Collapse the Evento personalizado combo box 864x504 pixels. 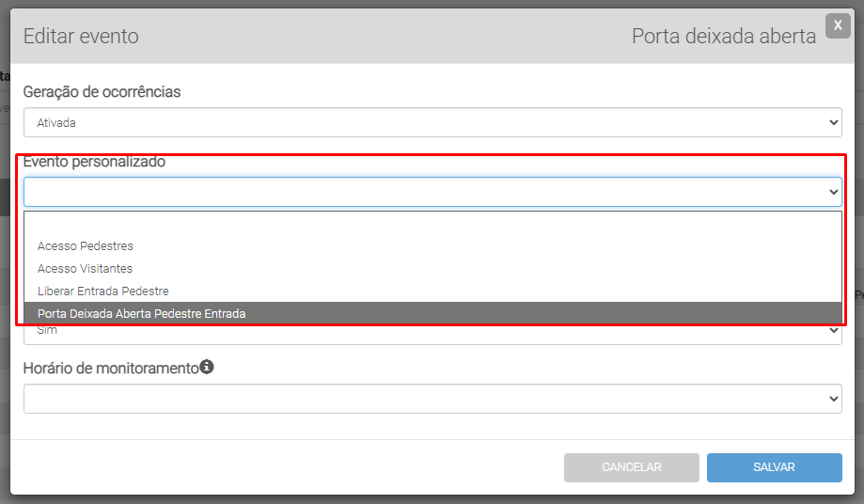[x=432, y=192]
